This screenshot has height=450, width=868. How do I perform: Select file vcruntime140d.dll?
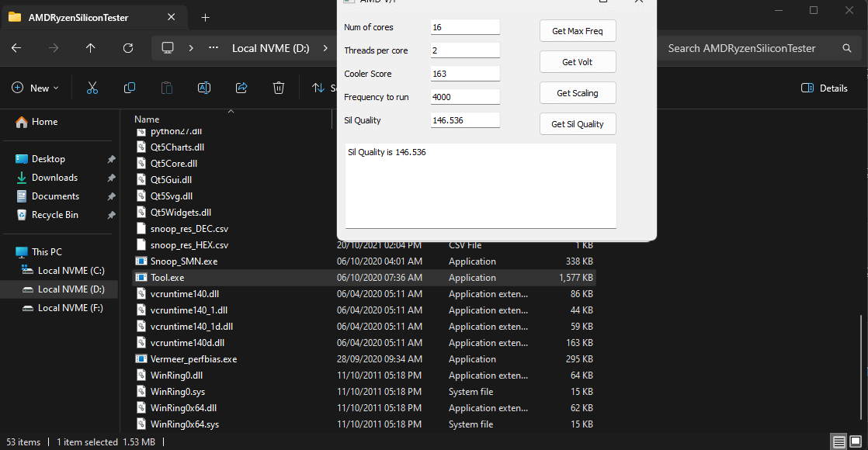point(364,343)
